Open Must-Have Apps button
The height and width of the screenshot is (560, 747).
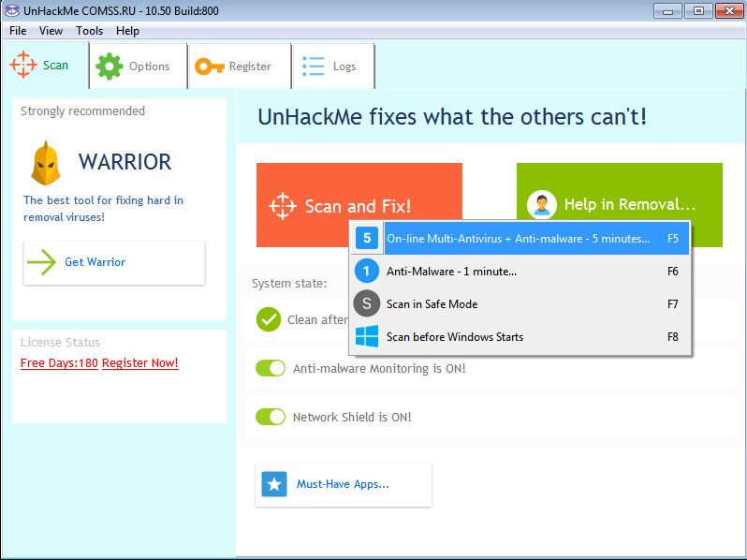(x=344, y=484)
